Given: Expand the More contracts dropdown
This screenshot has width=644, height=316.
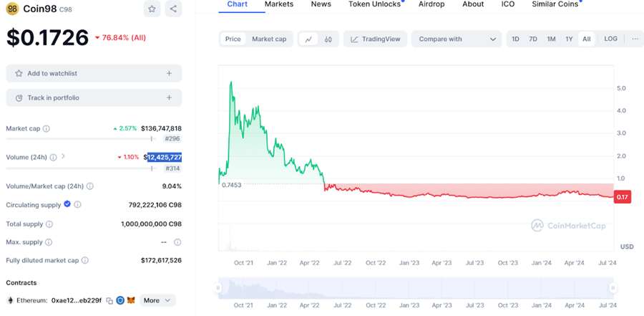Looking at the screenshot, I should (157, 300).
